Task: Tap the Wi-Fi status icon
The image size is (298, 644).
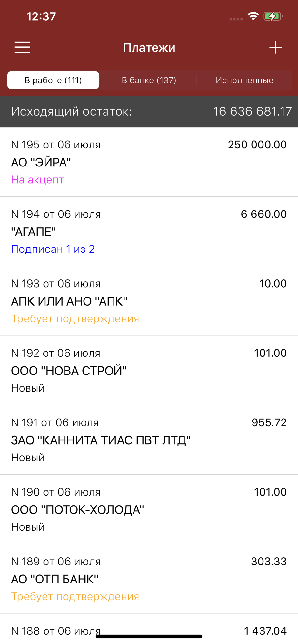Action: pos(253,16)
